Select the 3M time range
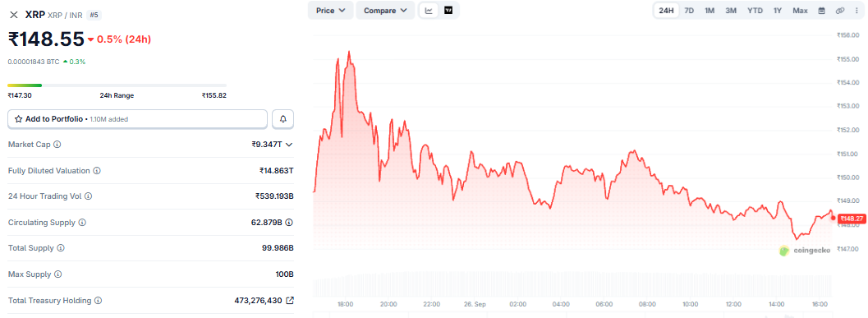The image size is (868, 318). click(731, 11)
